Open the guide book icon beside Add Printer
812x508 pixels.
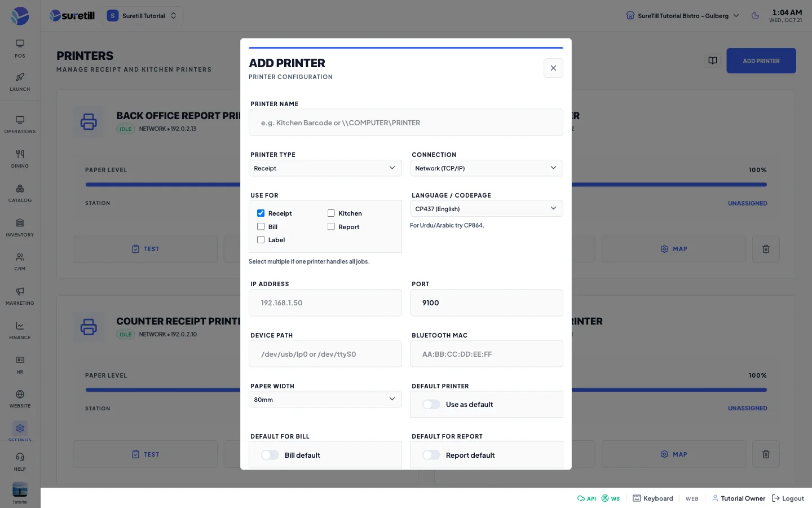click(713, 60)
